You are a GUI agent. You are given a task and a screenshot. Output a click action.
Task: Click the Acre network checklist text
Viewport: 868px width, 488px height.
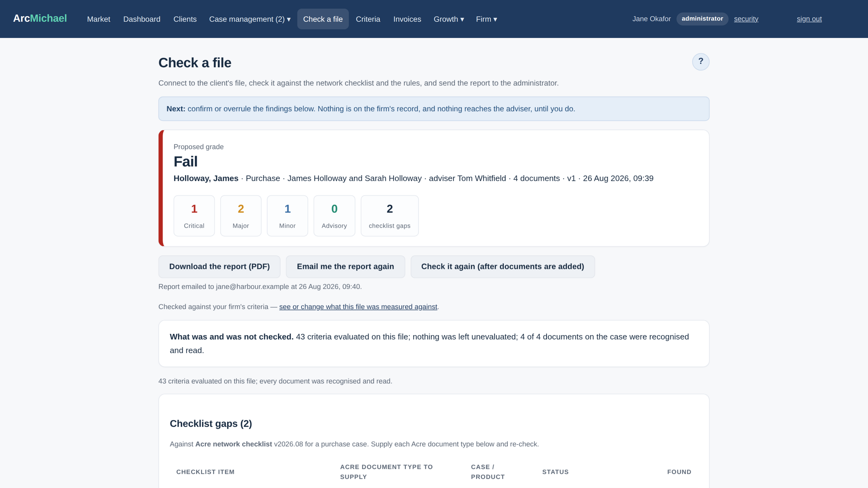coord(234,444)
